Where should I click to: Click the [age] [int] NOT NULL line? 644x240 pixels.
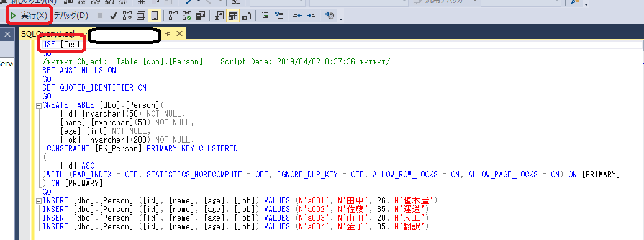click(x=106, y=131)
